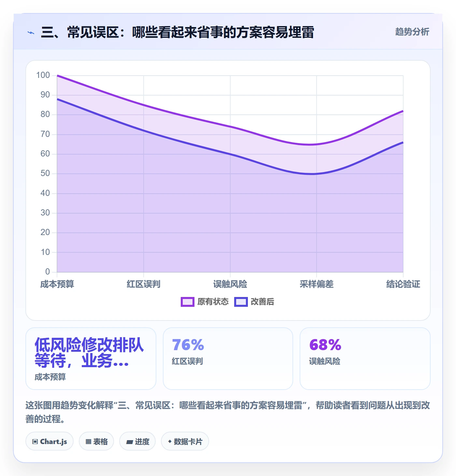Select the 表格 tag chip

[96, 441]
